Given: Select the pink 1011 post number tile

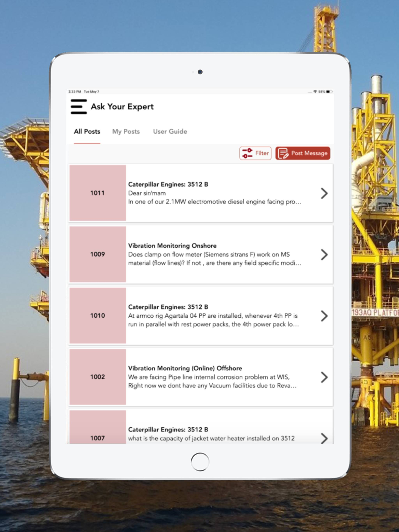Looking at the screenshot, I should tap(97, 193).
